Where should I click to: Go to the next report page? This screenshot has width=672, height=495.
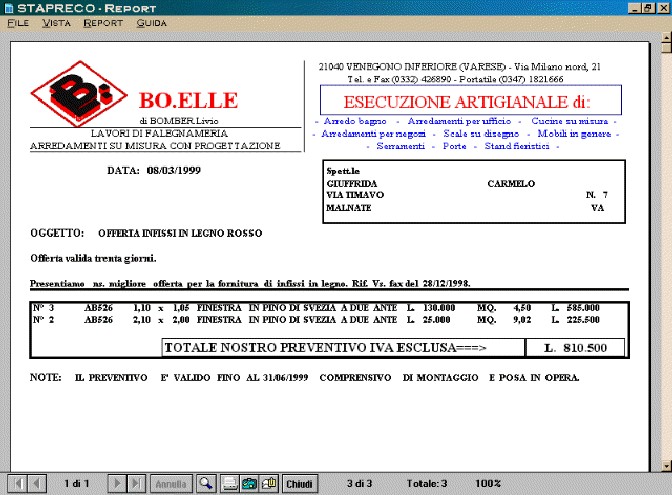[118, 484]
